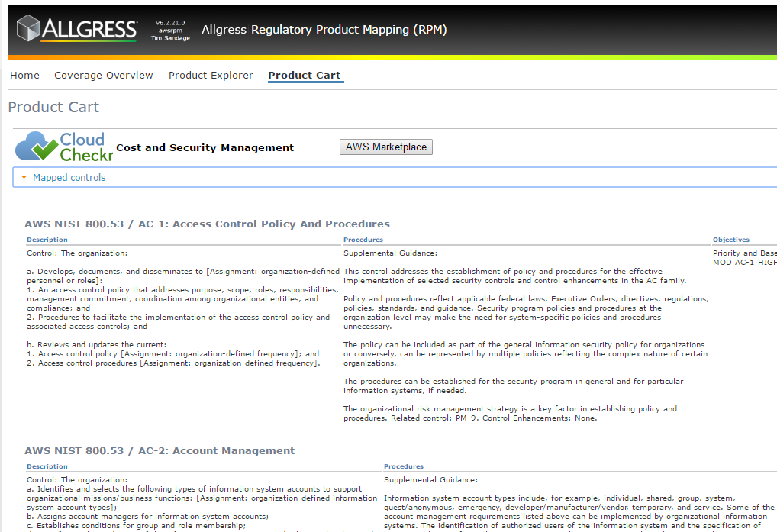Open the Home tab
This screenshot has width=777, height=532.
tap(24, 76)
